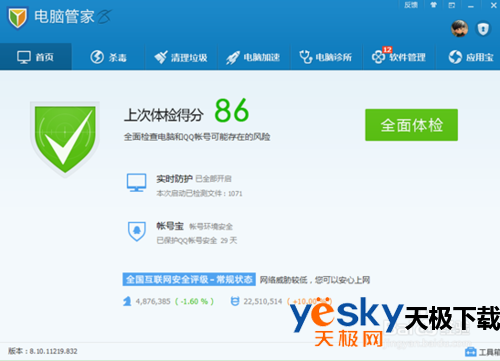Open the 清理垃圾 cleanup tab

tap(181, 57)
